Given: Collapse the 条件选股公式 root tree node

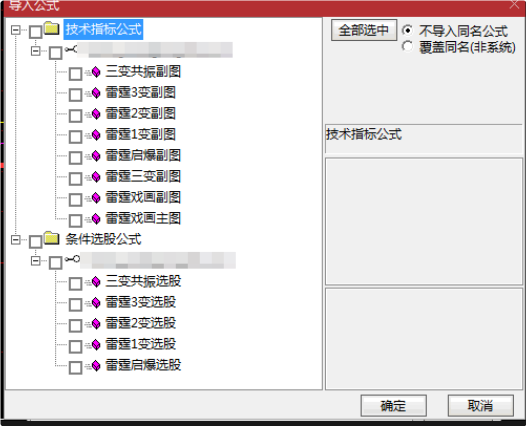Looking at the screenshot, I should [x=15, y=240].
